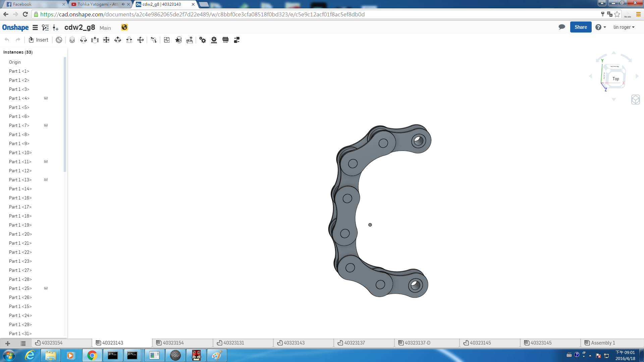Expand the help menu dropdown arrow

click(605, 27)
